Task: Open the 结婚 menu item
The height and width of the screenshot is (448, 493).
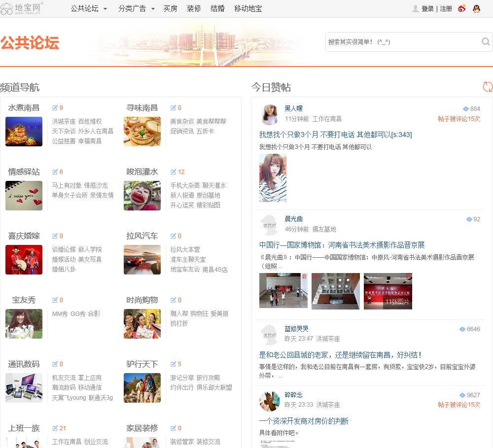Action: (x=217, y=8)
